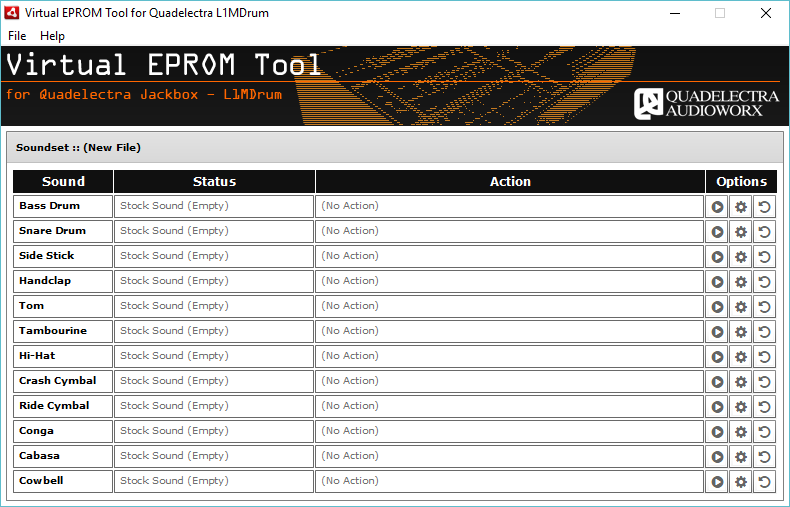Select the Handclap sound name cell

pyautogui.click(x=63, y=281)
